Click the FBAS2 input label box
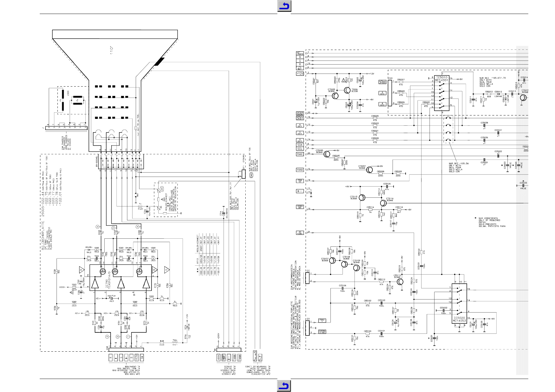Viewport: 555px width, 392px height. tap(300, 170)
